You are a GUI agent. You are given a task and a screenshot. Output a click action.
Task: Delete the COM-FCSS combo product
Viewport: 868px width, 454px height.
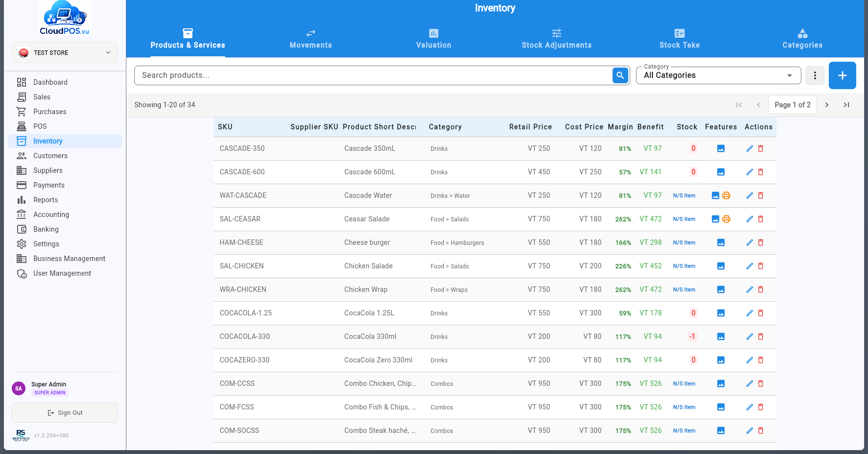click(x=761, y=407)
